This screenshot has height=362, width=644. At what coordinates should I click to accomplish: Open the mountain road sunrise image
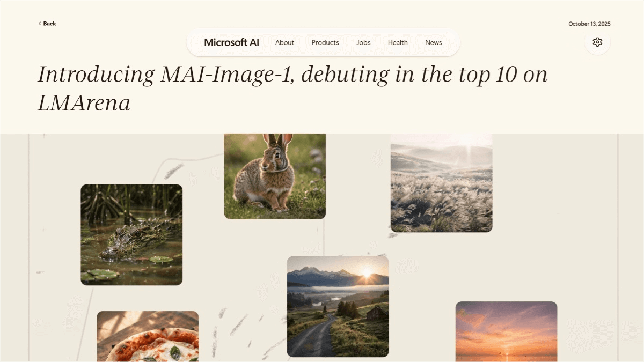(338, 306)
